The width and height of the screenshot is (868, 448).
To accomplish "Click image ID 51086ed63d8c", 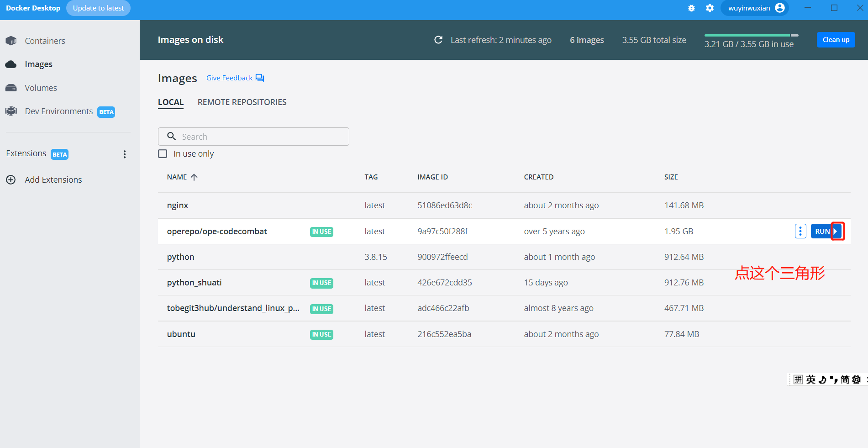I will coord(445,206).
